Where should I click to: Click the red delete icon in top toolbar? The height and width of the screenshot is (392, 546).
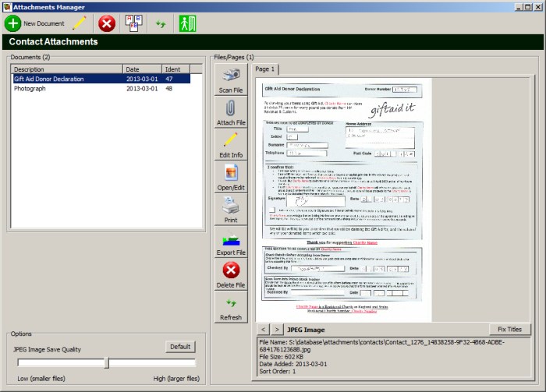[x=107, y=23]
